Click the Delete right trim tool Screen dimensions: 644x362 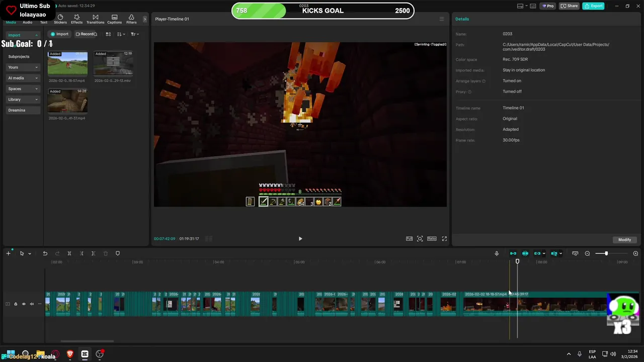(93, 253)
